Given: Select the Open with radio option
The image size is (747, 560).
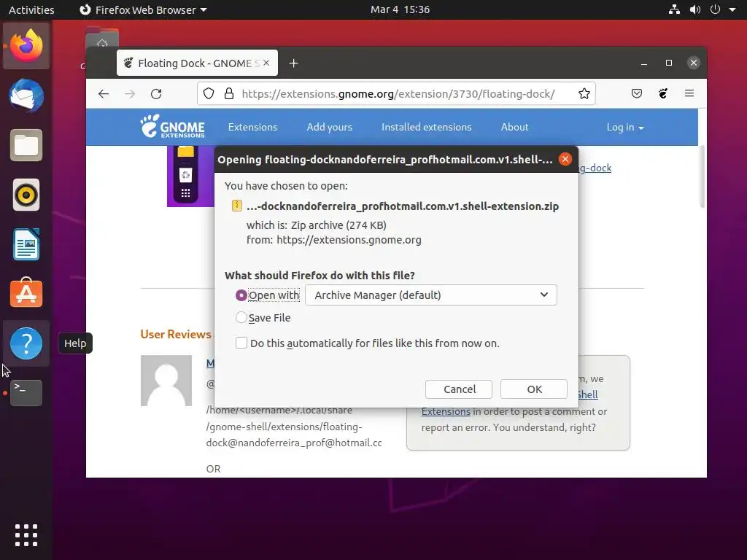Looking at the screenshot, I should tap(241, 295).
